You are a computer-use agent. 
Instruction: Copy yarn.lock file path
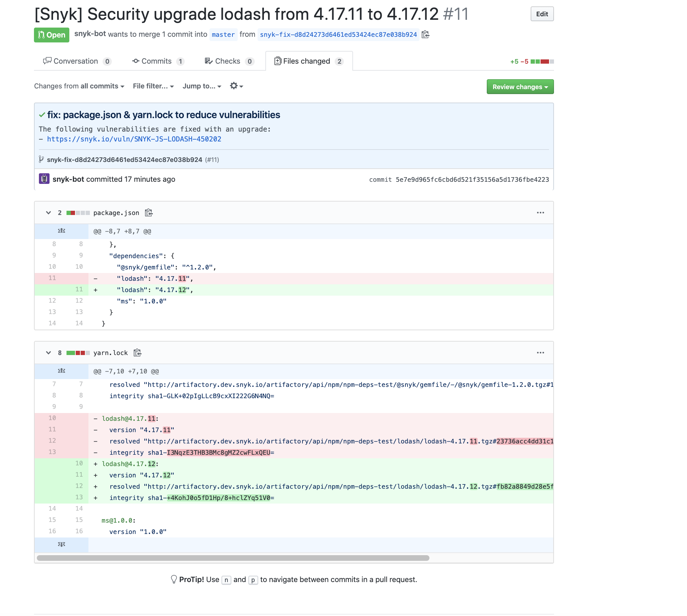point(137,353)
